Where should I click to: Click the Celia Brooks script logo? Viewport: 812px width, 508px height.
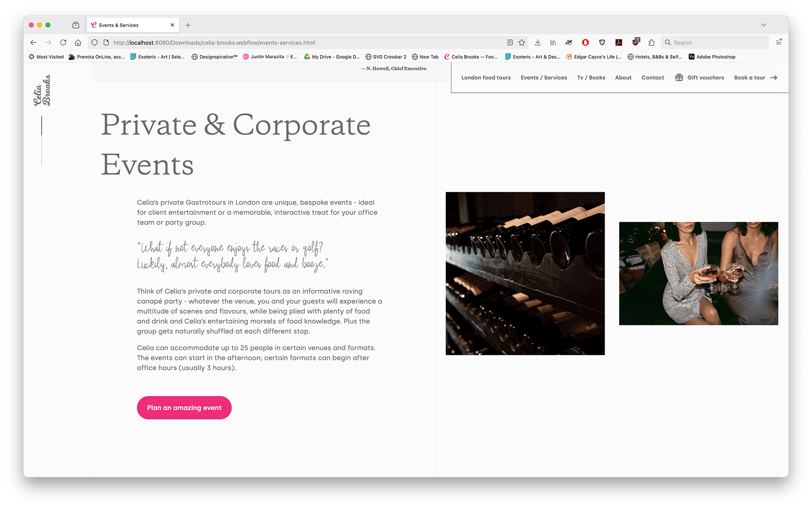point(42,90)
